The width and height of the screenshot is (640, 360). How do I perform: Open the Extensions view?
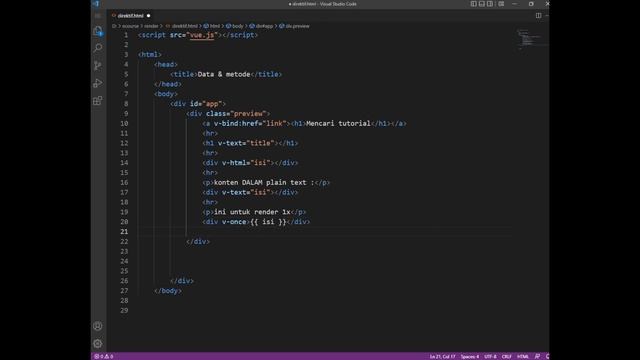[98, 101]
